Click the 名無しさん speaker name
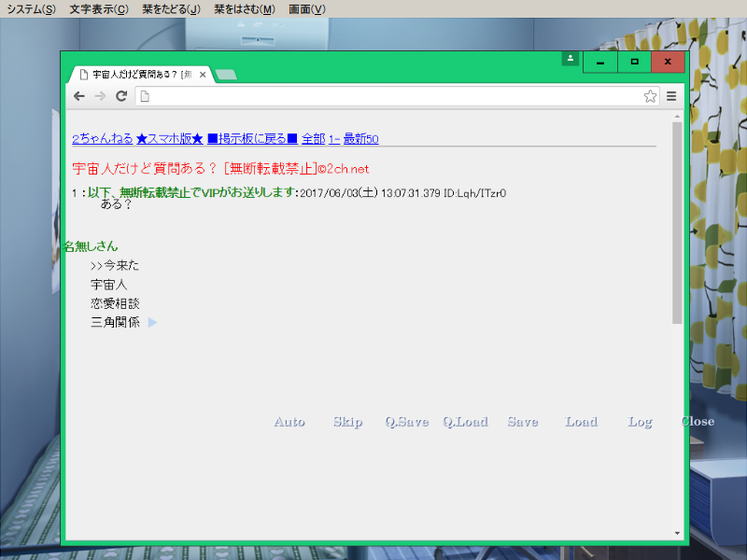The image size is (747, 560). coord(90,246)
